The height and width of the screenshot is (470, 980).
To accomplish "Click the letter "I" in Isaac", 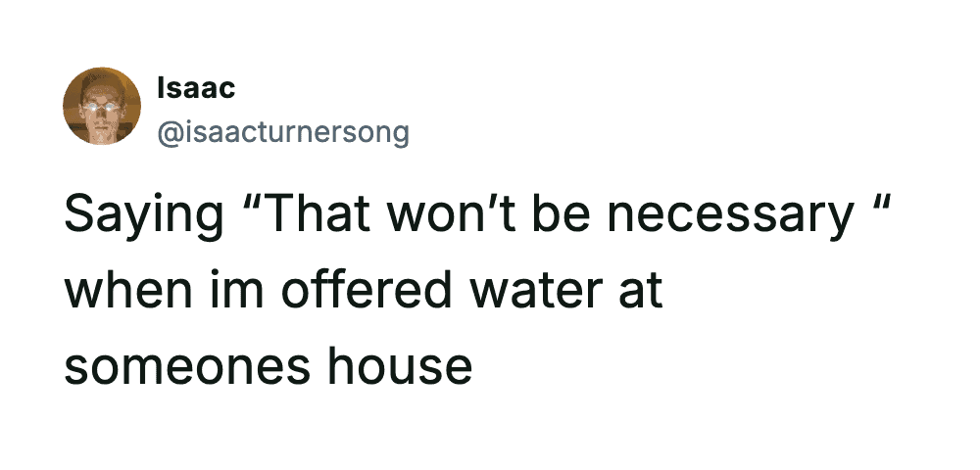I will [x=161, y=88].
